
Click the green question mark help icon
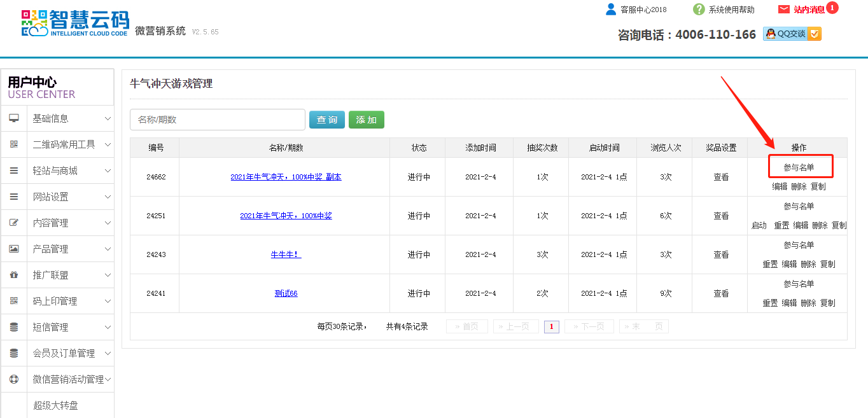click(699, 10)
